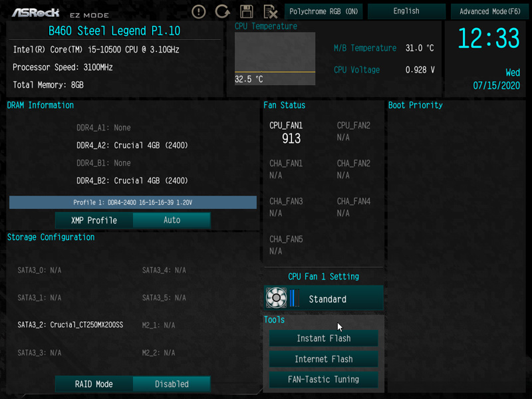Click DDR4_B1: None entry

tap(104, 163)
